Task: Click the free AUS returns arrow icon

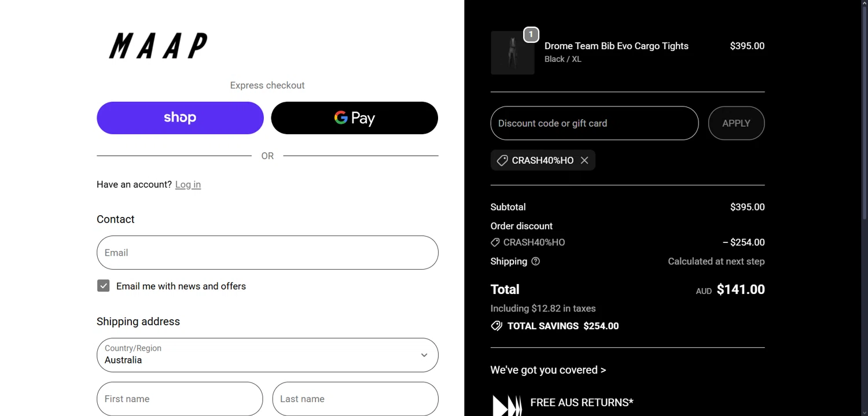Action: [x=507, y=405]
